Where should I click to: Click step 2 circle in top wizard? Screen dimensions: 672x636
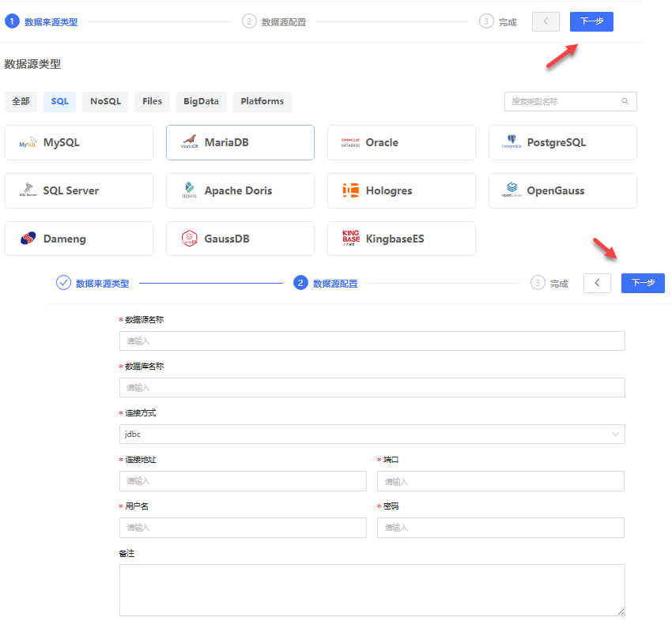249,21
